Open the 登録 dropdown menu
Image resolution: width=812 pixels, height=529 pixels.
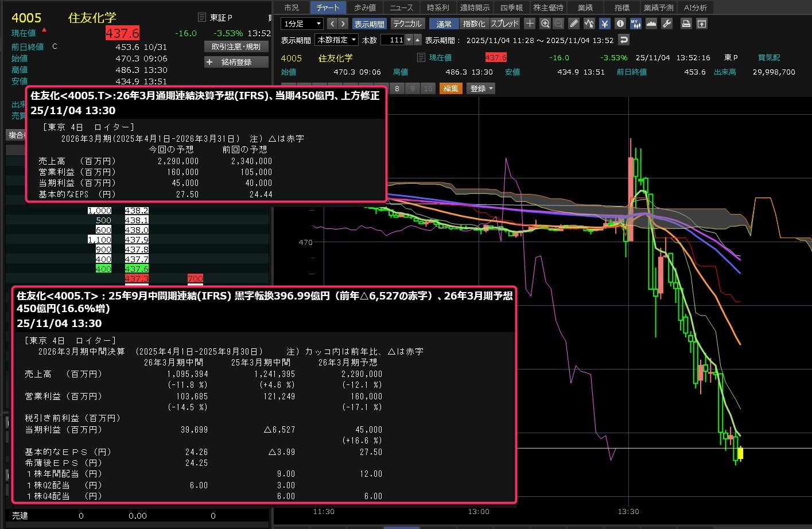[x=481, y=88]
